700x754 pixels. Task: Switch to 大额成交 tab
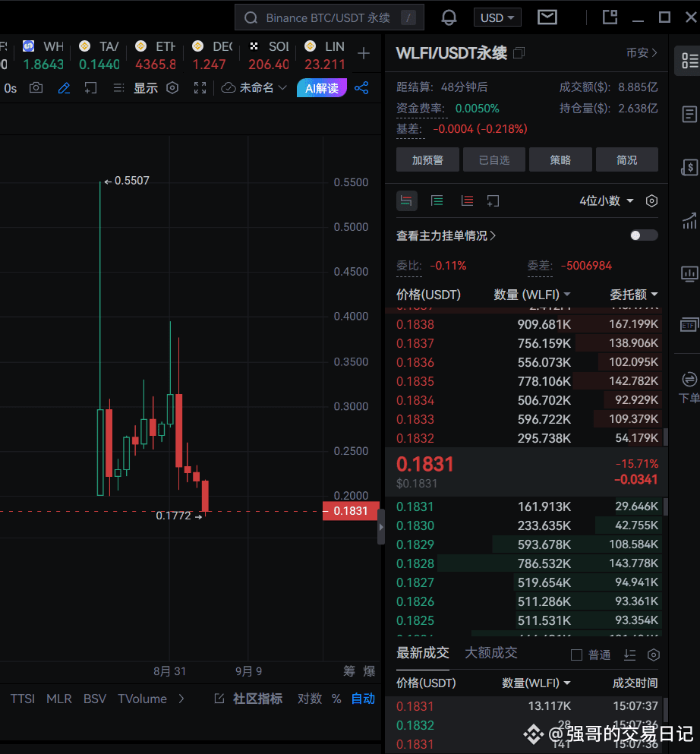(x=491, y=652)
